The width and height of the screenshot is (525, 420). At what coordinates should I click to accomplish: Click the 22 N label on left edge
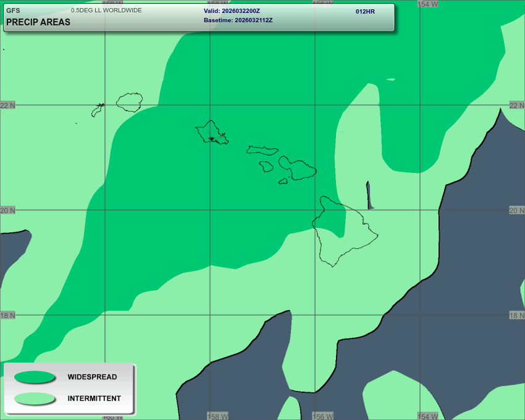click(x=8, y=106)
